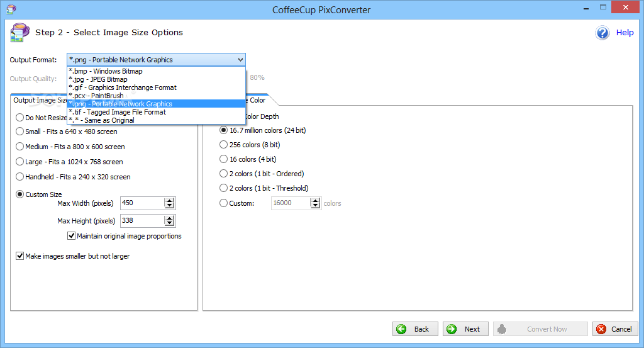Increase custom colors with the up spinner arrow
Viewport: 644px width, 348px height.
pyautogui.click(x=316, y=201)
